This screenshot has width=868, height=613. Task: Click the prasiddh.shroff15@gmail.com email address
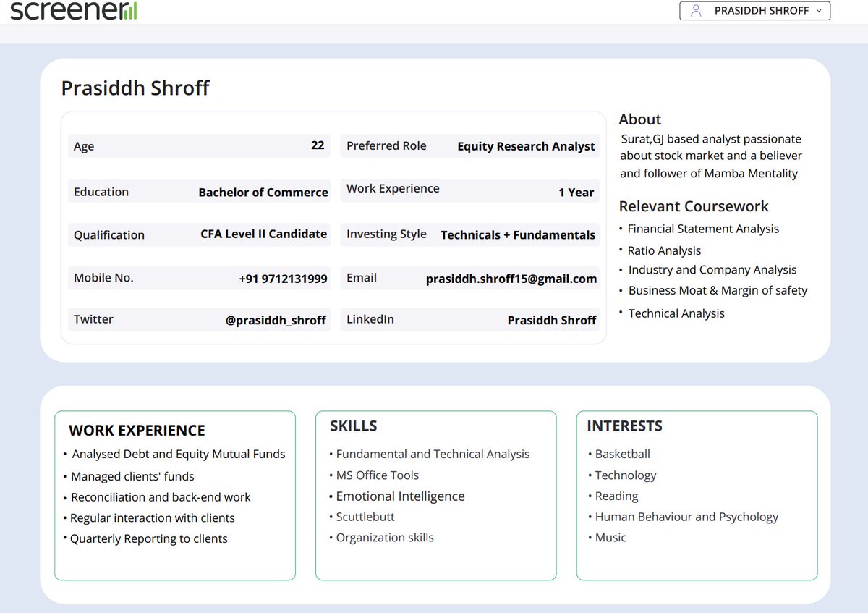click(x=511, y=279)
